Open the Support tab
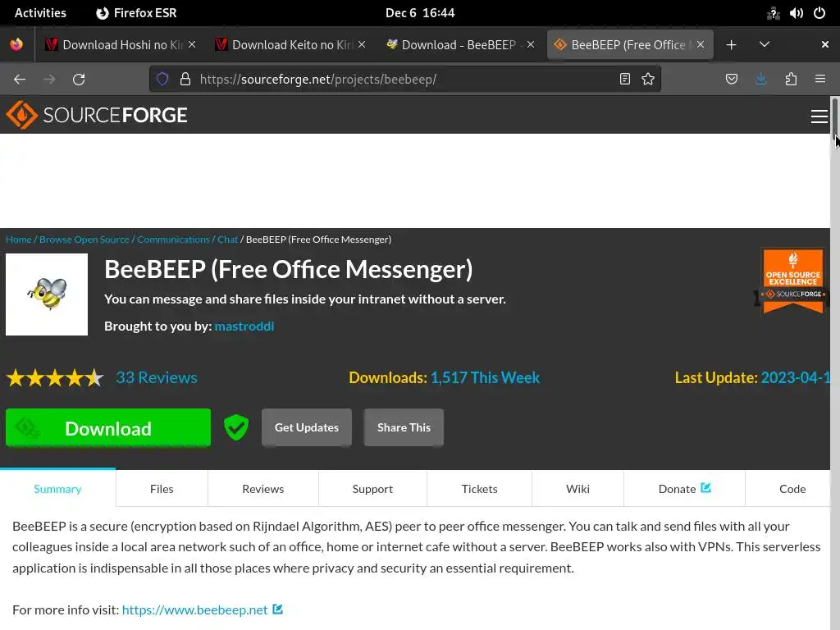This screenshot has width=840, height=630. tap(372, 489)
